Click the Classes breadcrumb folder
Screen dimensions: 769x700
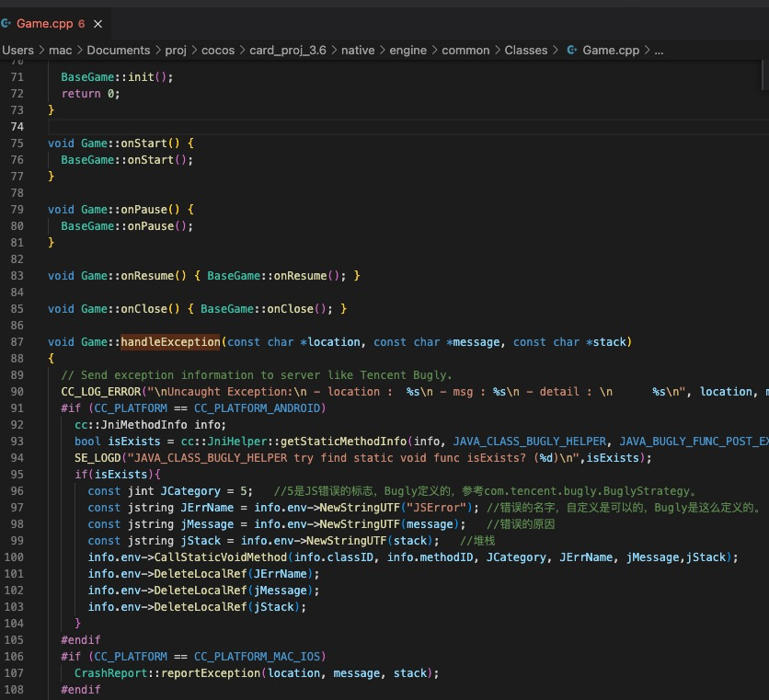[x=525, y=50]
